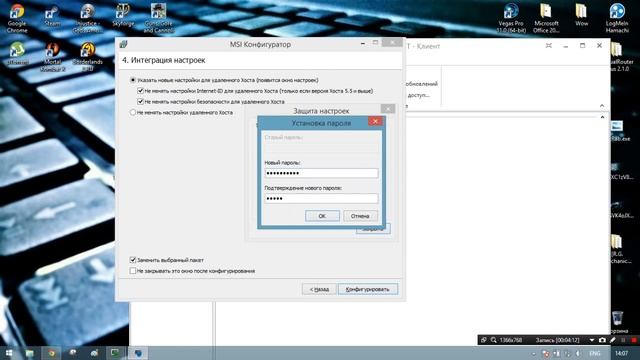Click recorder magnifier zoom icon

pos(493,340)
